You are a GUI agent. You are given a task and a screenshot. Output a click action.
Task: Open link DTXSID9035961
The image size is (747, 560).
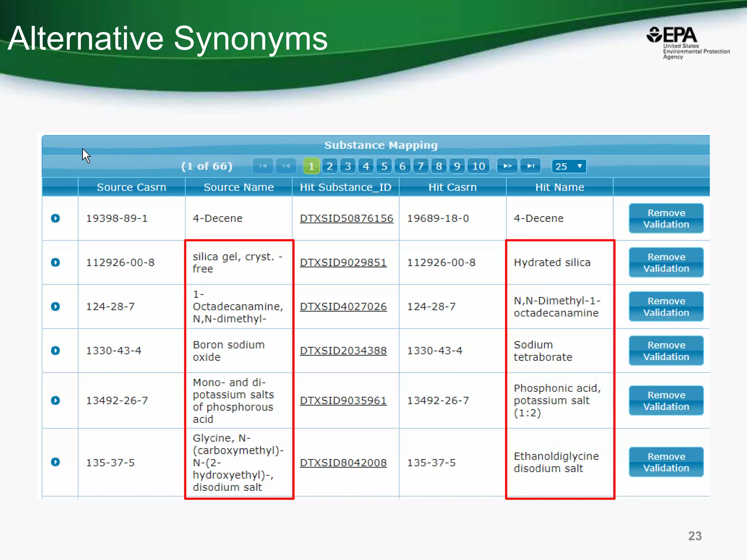click(x=343, y=401)
